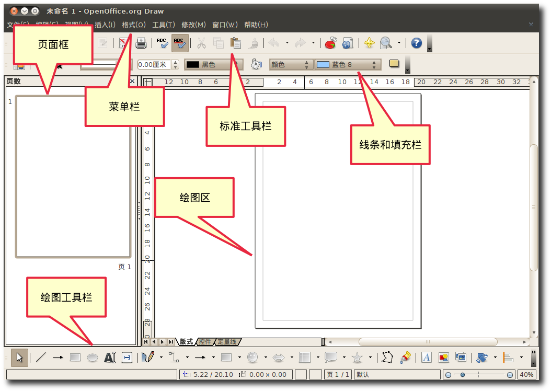
Task: Expand the Redo history dropdown arrow
Action: 313,43
